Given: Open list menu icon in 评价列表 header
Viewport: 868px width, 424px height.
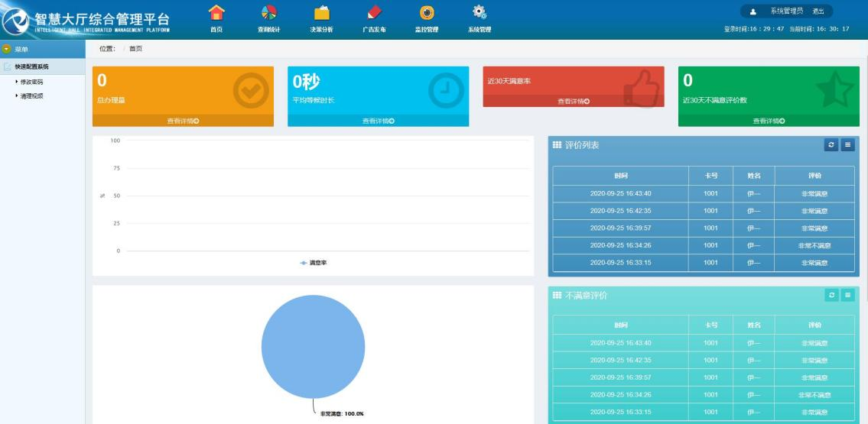Looking at the screenshot, I should (x=847, y=145).
